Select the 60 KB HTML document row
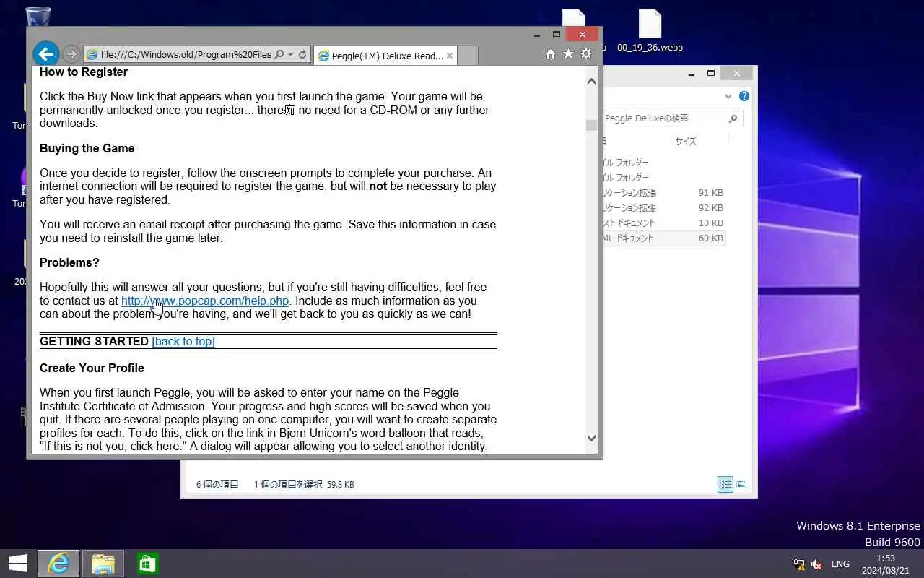The image size is (924, 578). click(x=663, y=238)
